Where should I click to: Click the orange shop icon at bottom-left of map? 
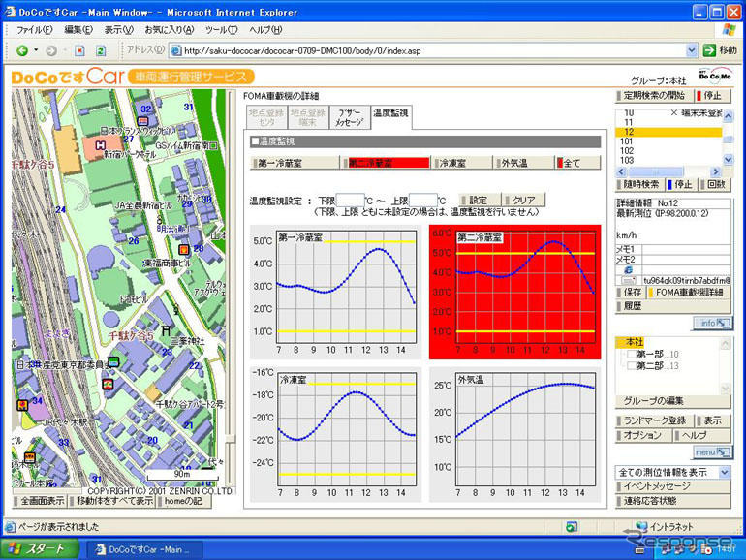[x=29, y=457]
